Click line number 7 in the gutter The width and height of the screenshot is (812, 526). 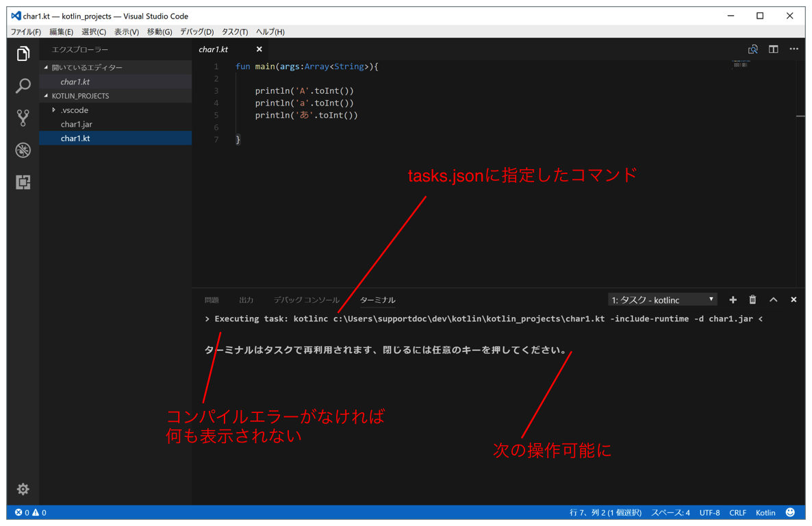tap(216, 140)
